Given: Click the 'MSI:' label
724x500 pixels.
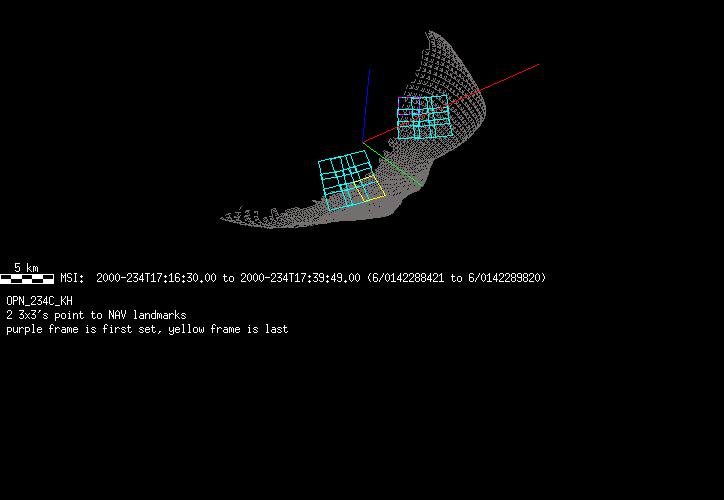Looking at the screenshot, I should pos(72,278).
